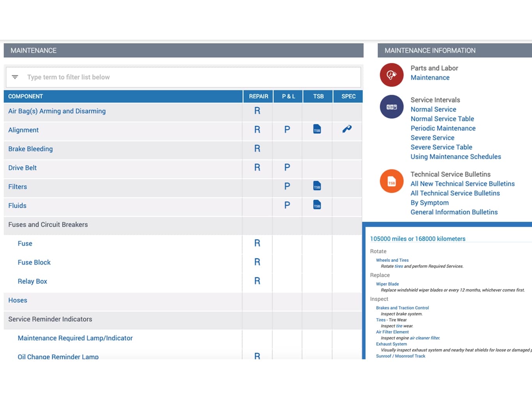Click the blue Service Intervals odometer icon
The width and height of the screenshot is (532, 399).
[392, 107]
